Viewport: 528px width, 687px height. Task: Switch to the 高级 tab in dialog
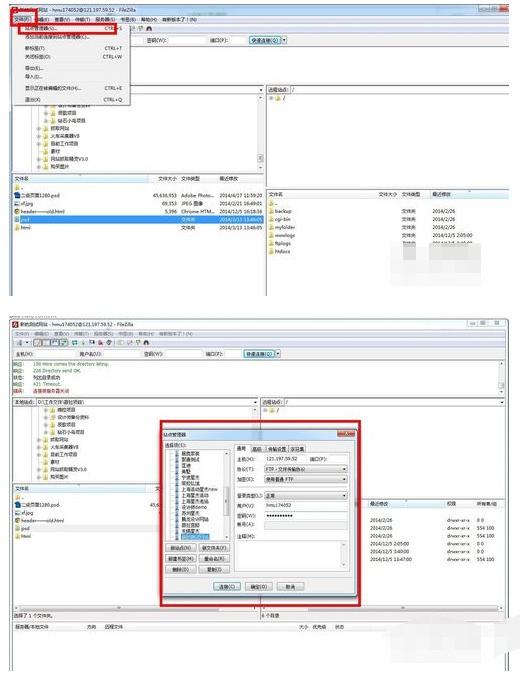tap(257, 449)
